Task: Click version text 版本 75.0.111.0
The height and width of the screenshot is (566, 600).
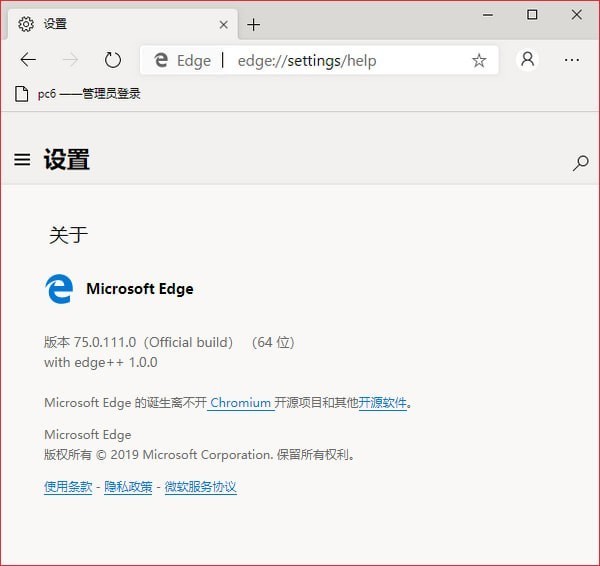Action: [x=90, y=342]
